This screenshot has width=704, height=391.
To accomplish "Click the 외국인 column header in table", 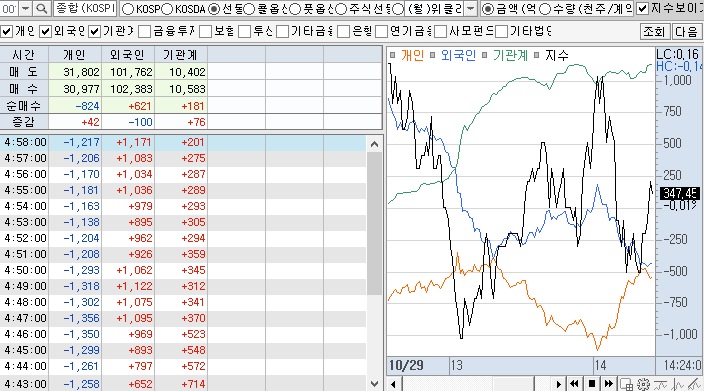I will click(128, 55).
